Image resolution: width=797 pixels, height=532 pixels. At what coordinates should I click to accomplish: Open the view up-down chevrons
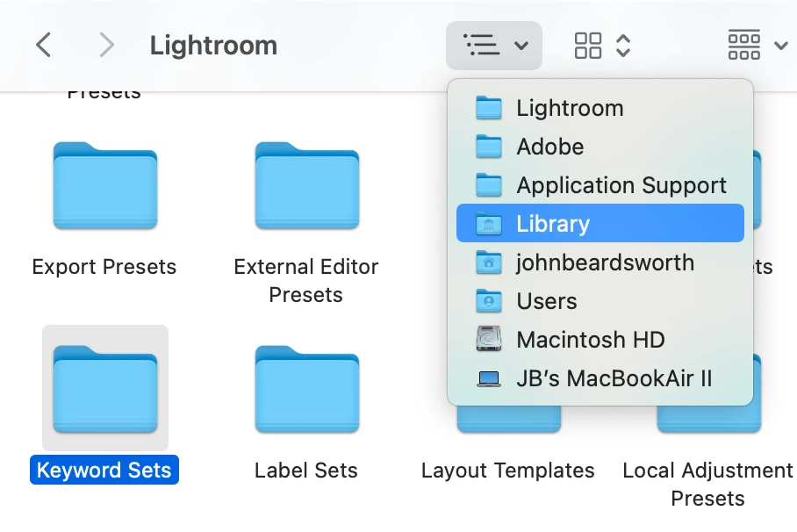623,46
